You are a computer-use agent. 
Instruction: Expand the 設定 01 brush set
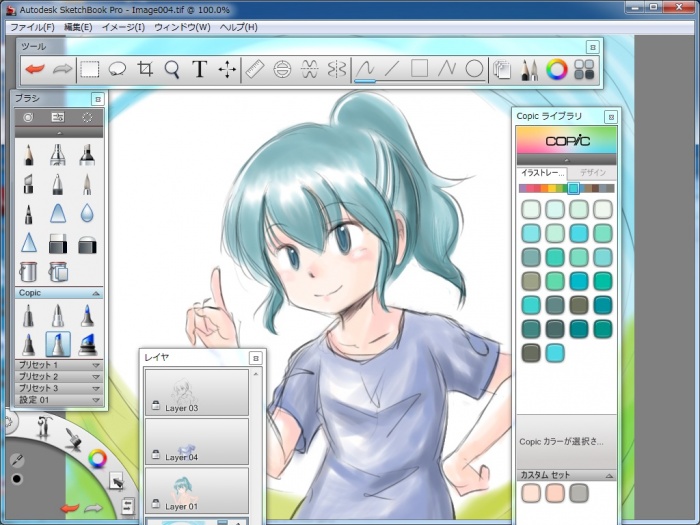96,400
